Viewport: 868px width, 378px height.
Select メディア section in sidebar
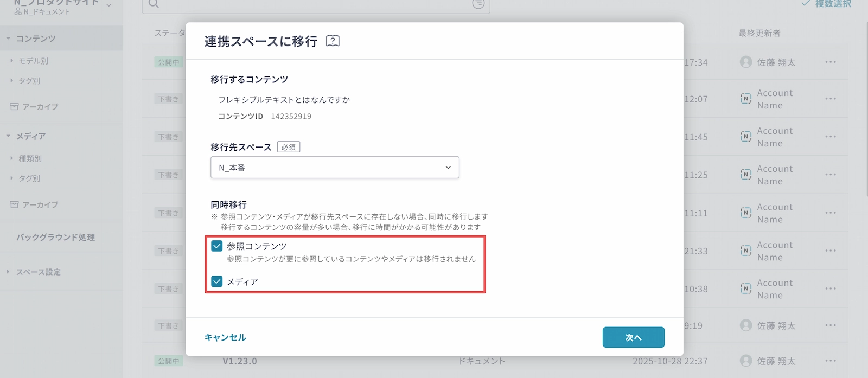point(30,136)
